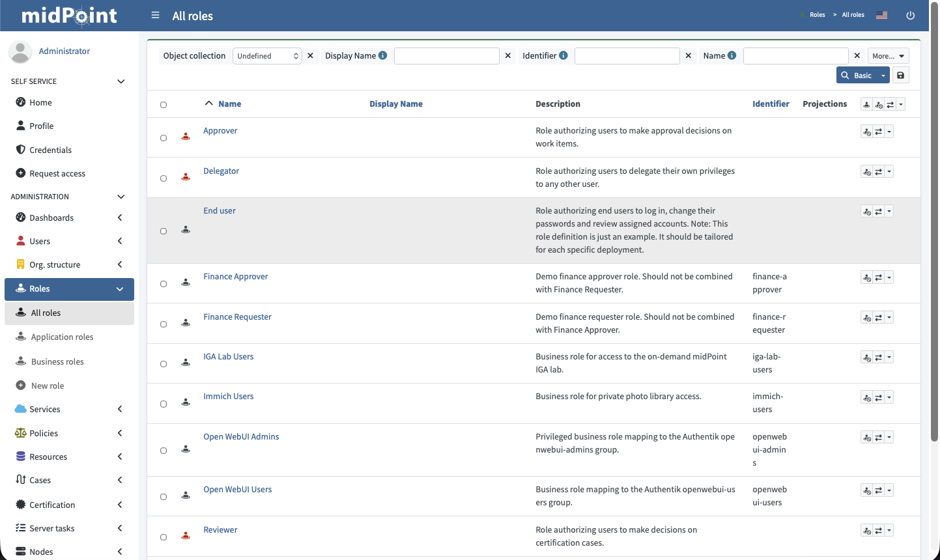This screenshot has width=940, height=560.
Task: Open Application roles submenu item
Action: (69, 337)
